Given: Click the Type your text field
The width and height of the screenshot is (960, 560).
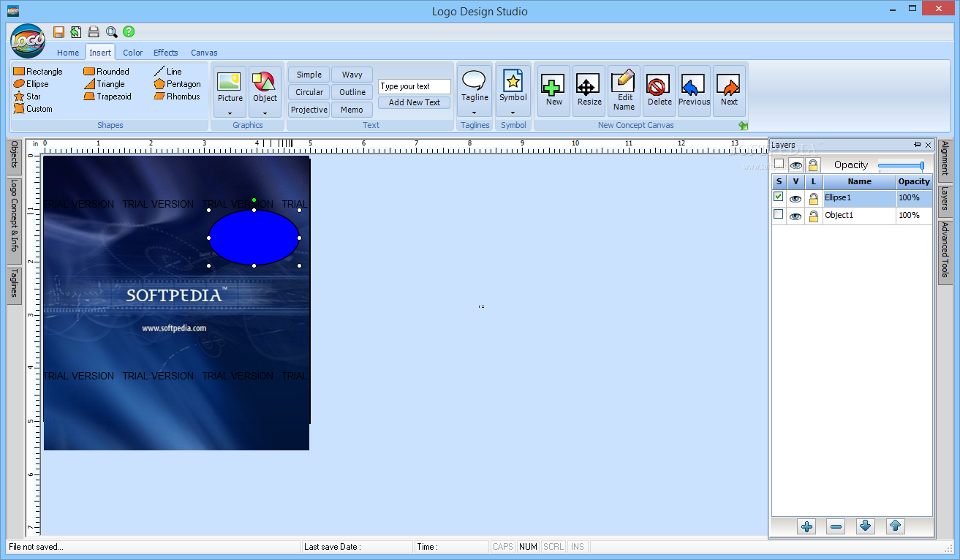Looking at the screenshot, I should (415, 86).
